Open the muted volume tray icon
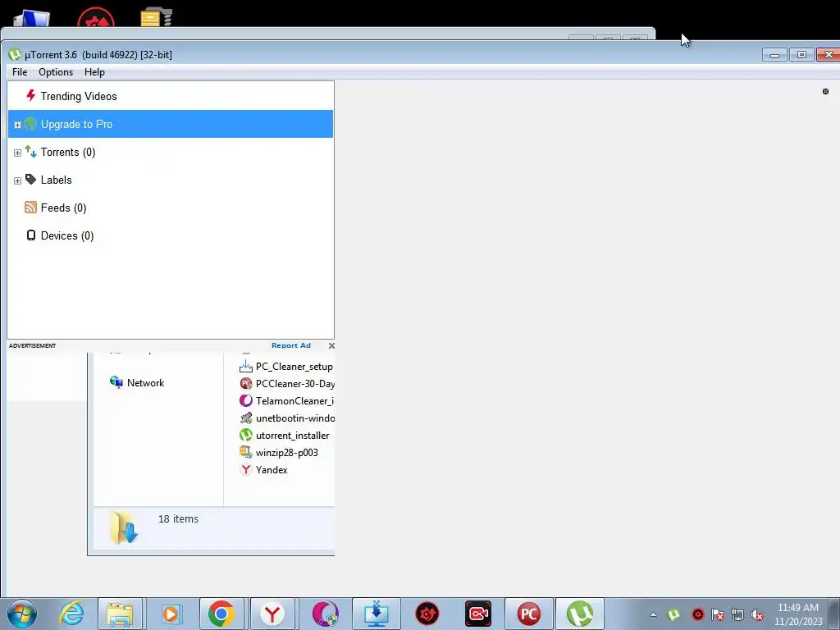 (757, 615)
